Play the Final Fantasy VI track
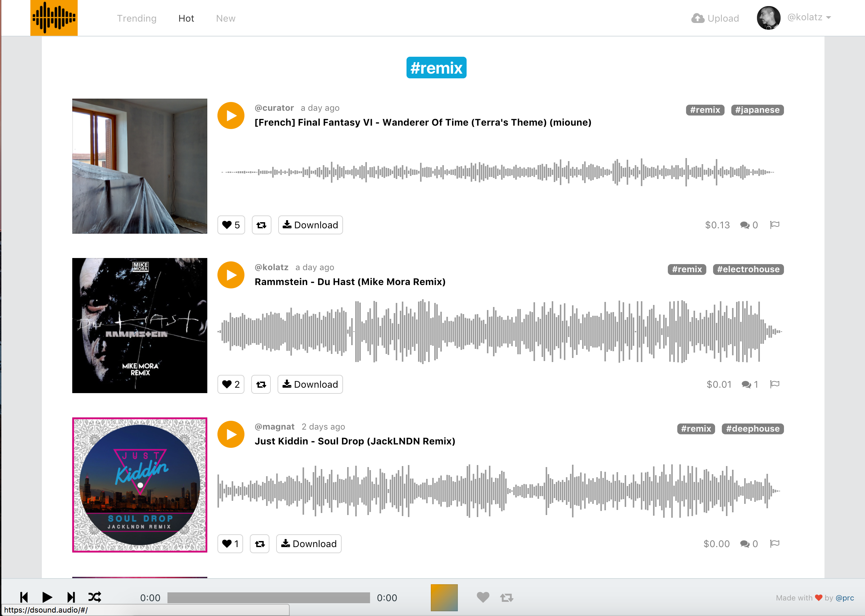Viewport: 865px width, 616px height. pyautogui.click(x=231, y=116)
